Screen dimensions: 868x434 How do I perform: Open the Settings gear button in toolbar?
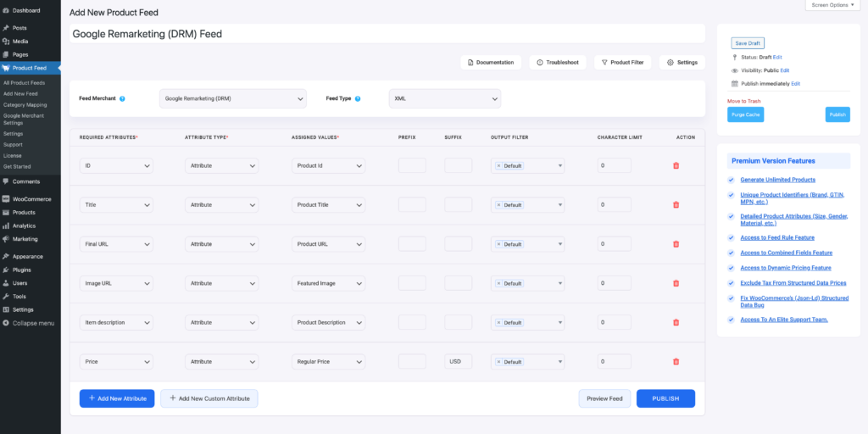point(682,63)
